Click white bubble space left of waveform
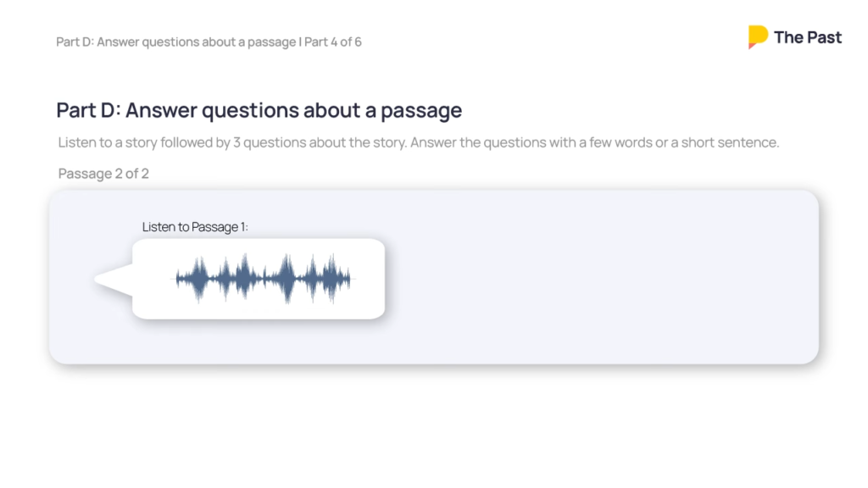Screen dimensions: 868x488 point(154,279)
